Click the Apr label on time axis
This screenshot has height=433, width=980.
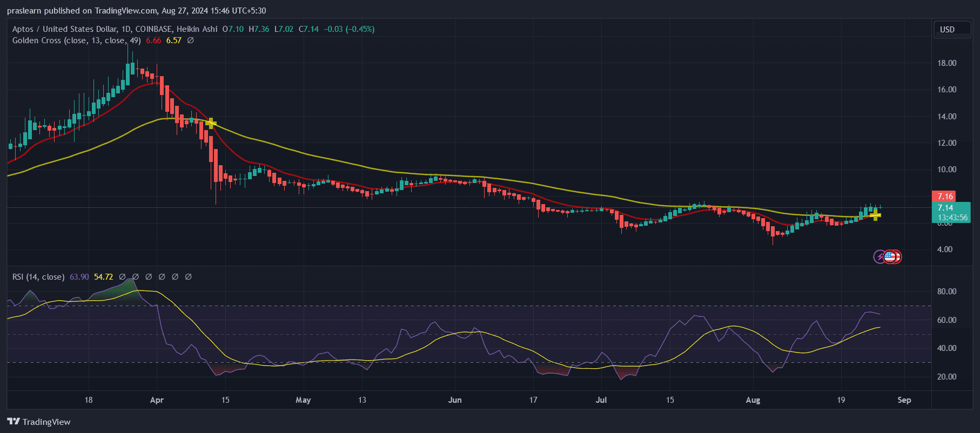(x=157, y=400)
